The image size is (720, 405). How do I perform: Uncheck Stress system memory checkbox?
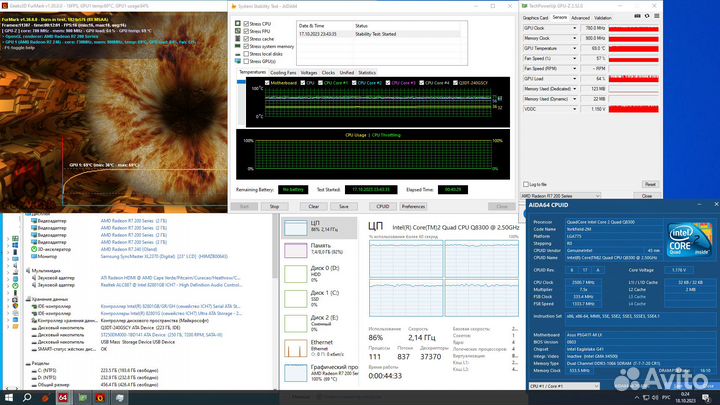click(247, 46)
